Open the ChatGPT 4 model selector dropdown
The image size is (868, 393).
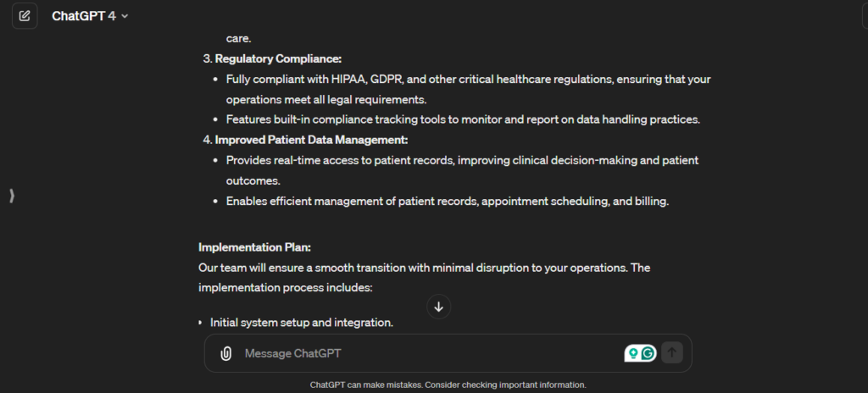90,16
